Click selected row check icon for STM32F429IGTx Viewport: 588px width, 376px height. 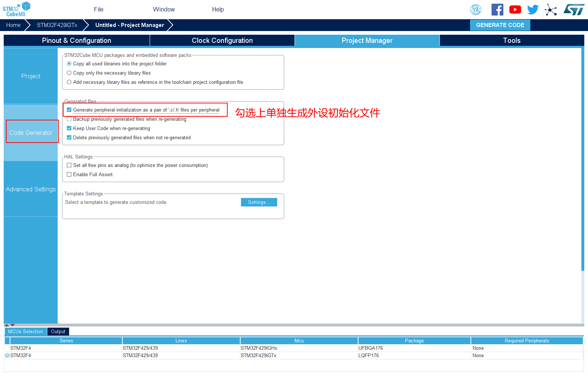pyautogui.click(x=7, y=356)
